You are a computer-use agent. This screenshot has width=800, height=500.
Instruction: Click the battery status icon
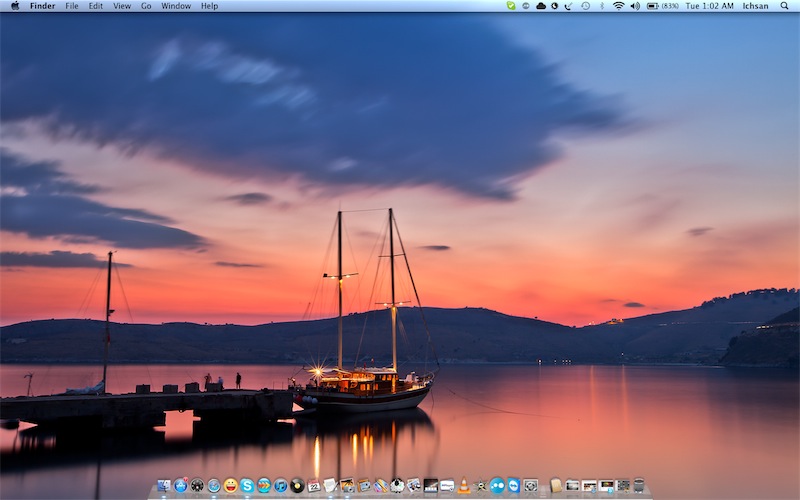[653, 6]
